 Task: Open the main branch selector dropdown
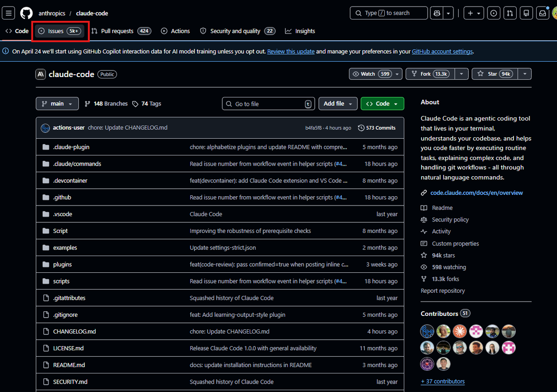pyautogui.click(x=57, y=104)
